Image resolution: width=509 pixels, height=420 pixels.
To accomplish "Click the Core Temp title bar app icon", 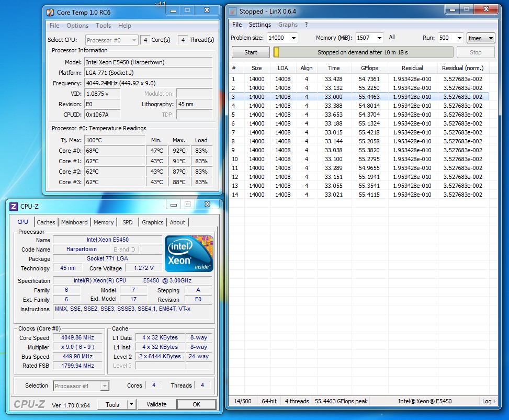I will point(50,13).
